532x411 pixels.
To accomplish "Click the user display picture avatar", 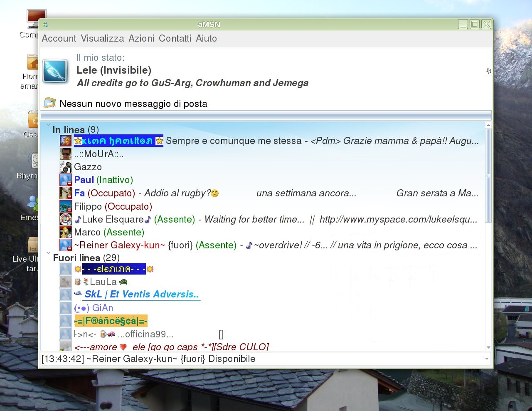I will tap(55, 71).
